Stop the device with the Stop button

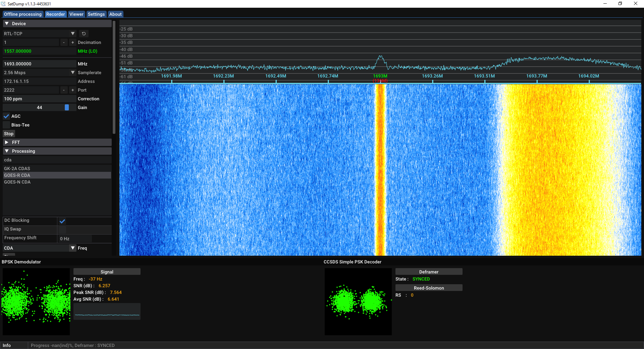pos(9,134)
